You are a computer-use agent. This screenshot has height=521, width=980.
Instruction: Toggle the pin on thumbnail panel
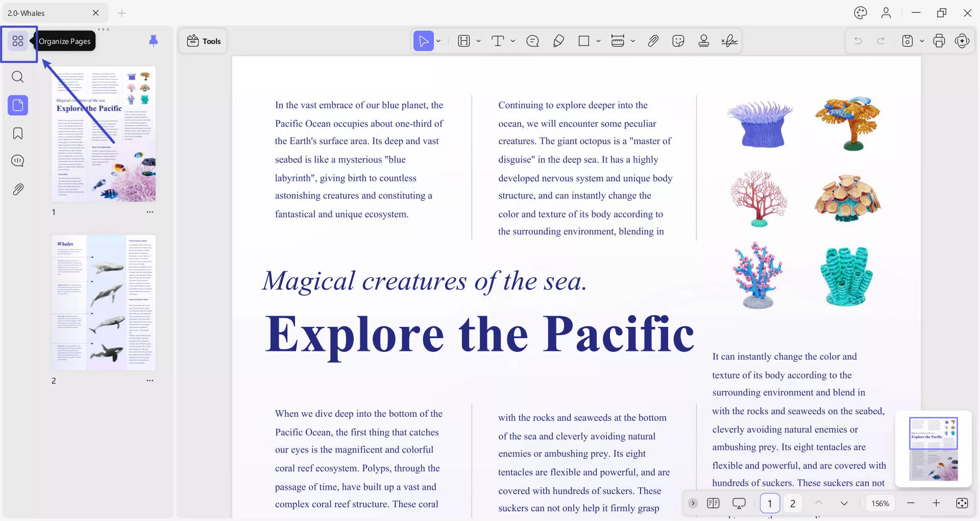(153, 41)
